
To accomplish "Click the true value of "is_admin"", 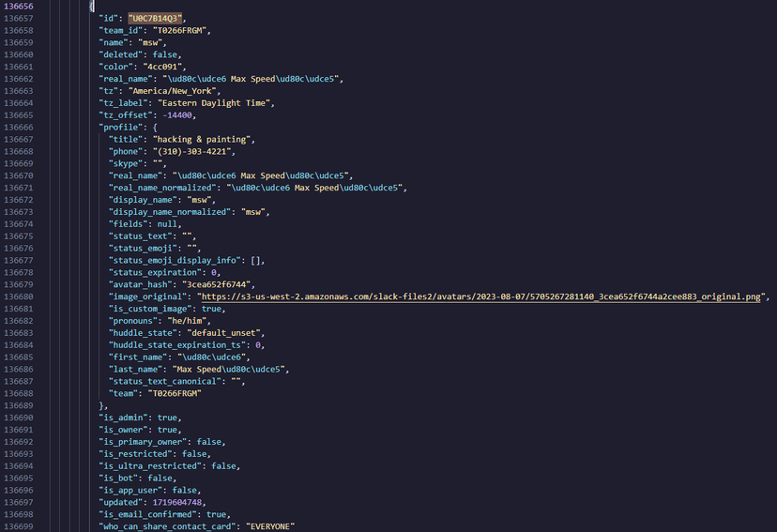I will tap(169, 418).
